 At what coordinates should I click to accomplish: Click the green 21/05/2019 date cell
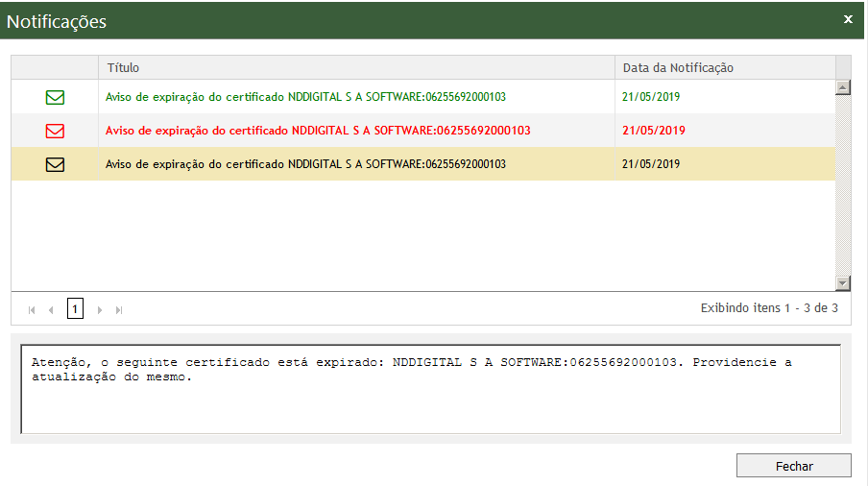(x=651, y=97)
